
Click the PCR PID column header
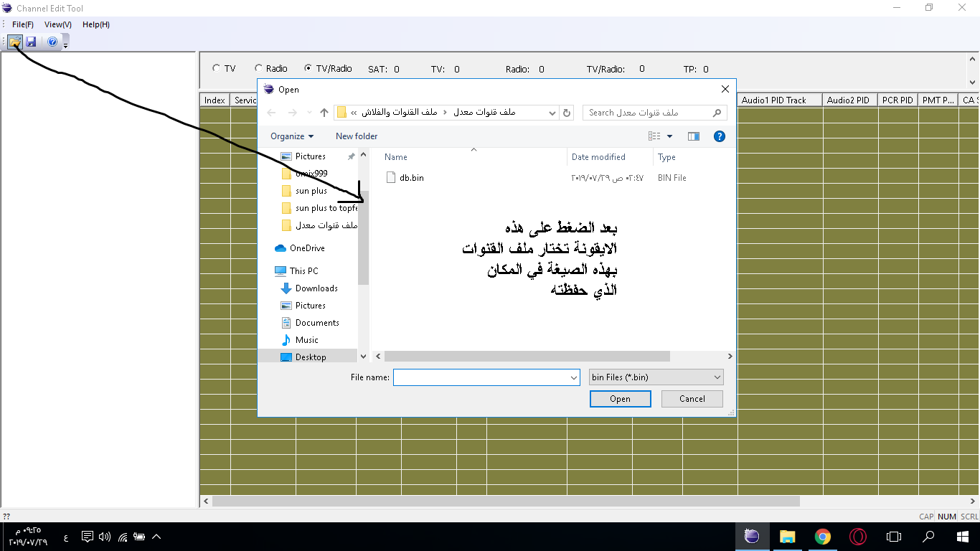[x=898, y=100]
